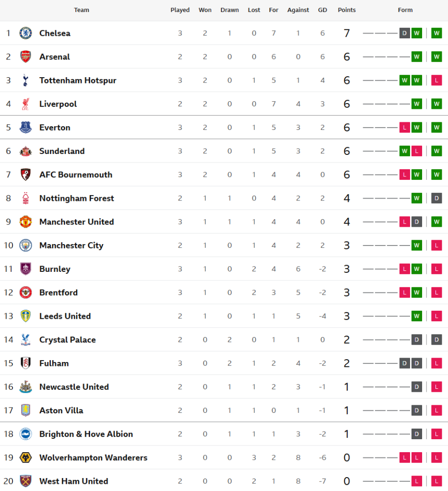The height and width of the screenshot is (491, 448).
Task: Click the Form column header
Action: [x=405, y=10]
